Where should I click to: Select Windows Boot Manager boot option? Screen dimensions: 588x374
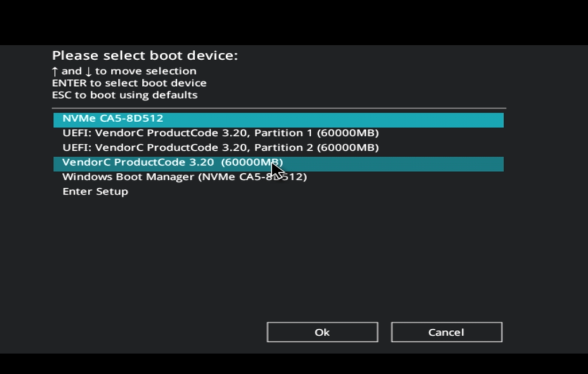coord(278,178)
